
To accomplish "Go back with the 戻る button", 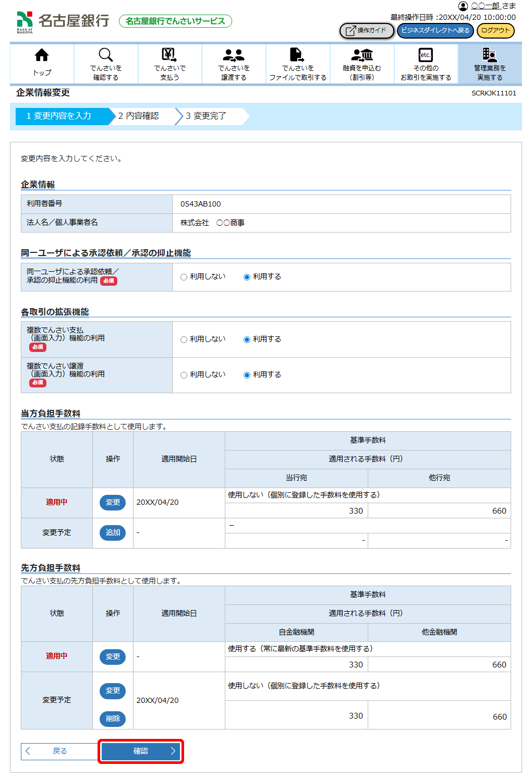I will coord(59,751).
